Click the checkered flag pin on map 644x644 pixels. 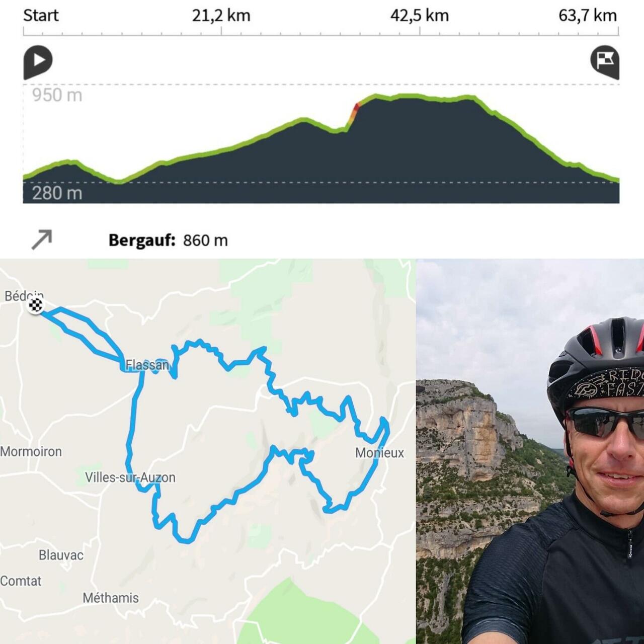(x=36, y=305)
